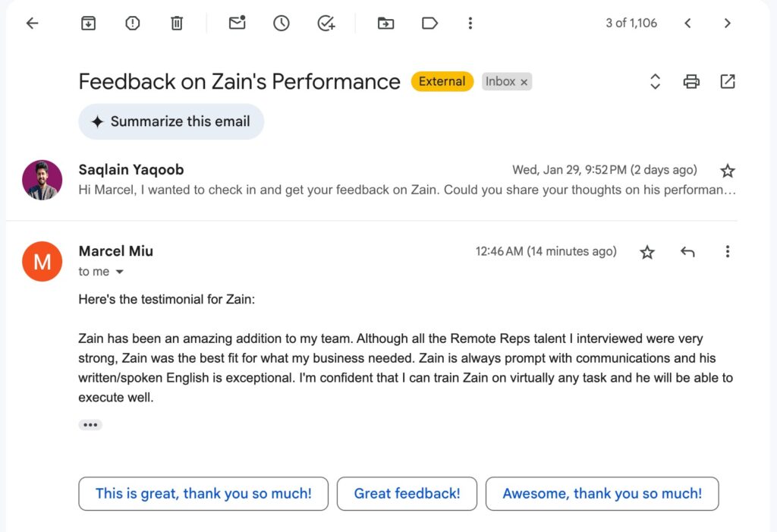Show trimmed content with ellipsis button

(90, 425)
